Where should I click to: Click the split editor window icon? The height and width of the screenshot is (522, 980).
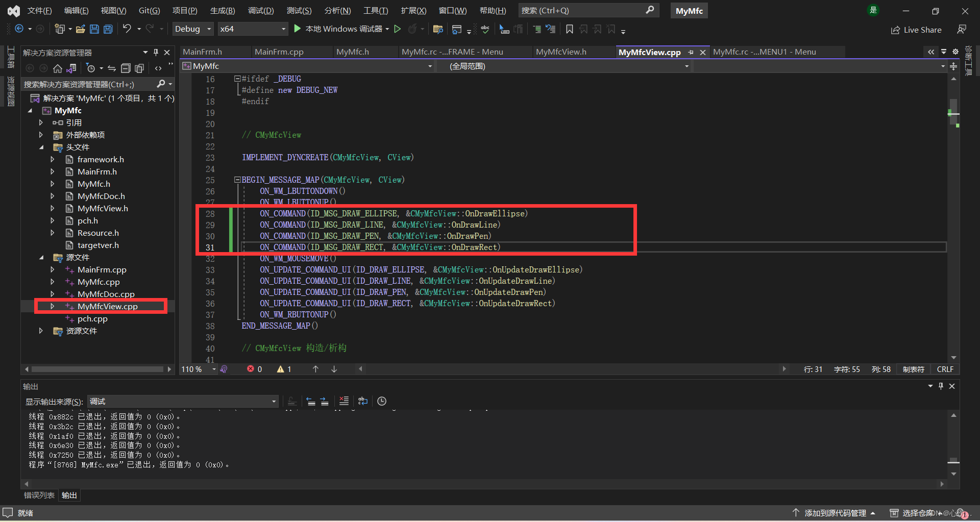(x=953, y=66)
